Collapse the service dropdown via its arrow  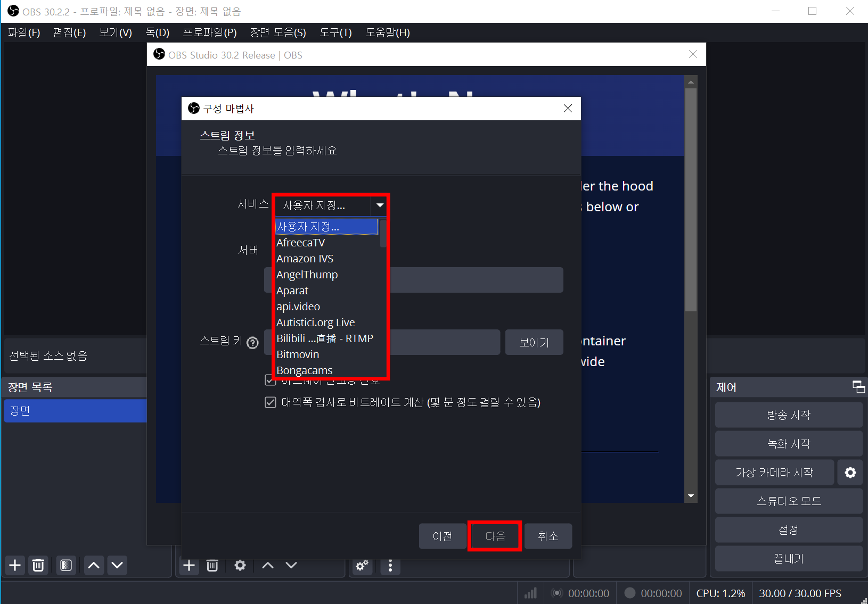(380, 205)
